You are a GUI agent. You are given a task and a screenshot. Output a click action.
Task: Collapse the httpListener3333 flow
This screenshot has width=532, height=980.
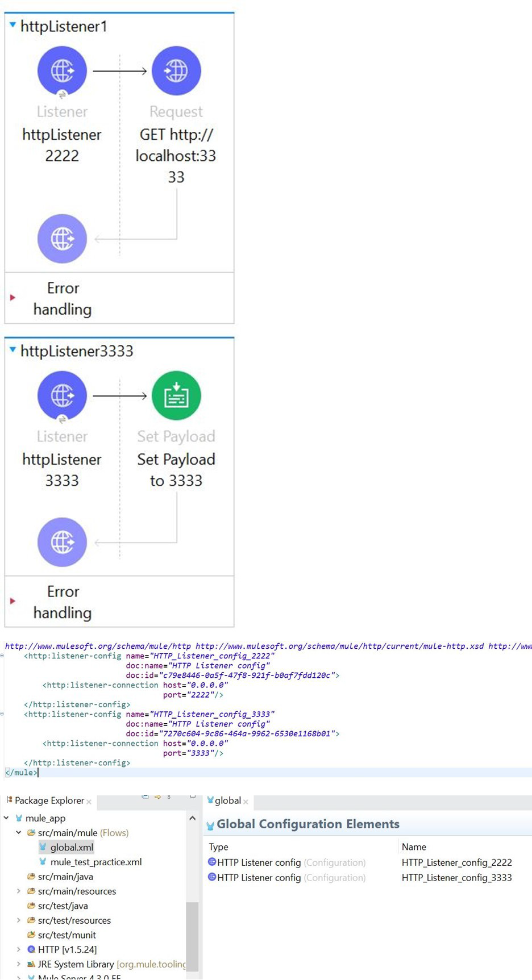13,350
